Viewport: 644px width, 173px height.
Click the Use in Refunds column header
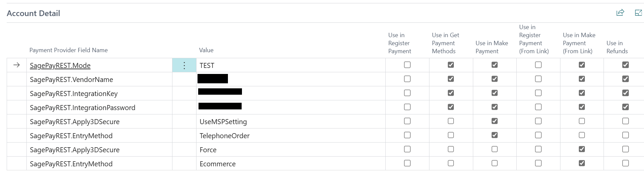617,47
